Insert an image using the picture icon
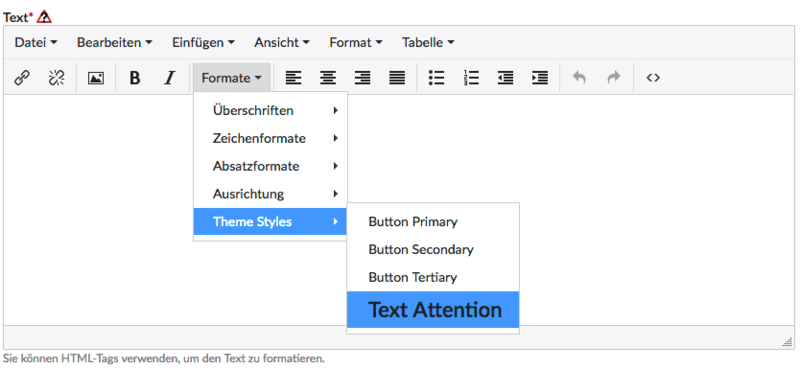Image resolution: width=800 pixels, height=370 pixels. [96, 78]
